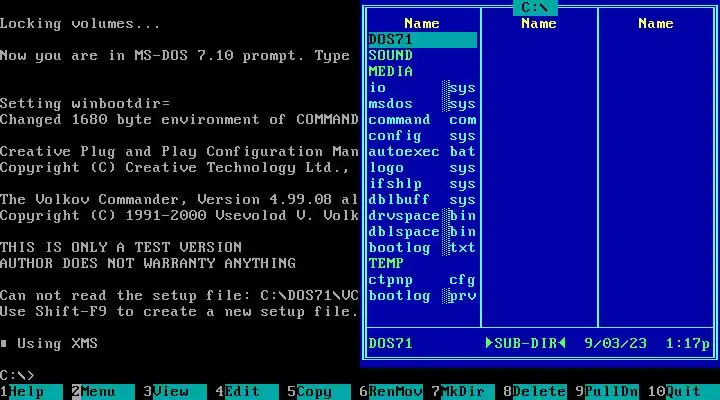The height and width of the screenshot is (400, 720).
Task: Select the io.sys file
Action: 422,88
